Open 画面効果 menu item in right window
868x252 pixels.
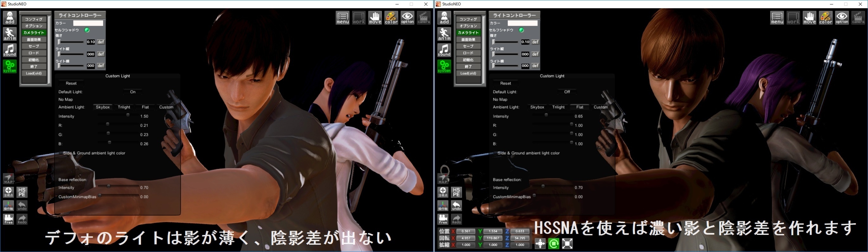click(x=468, y=39)
